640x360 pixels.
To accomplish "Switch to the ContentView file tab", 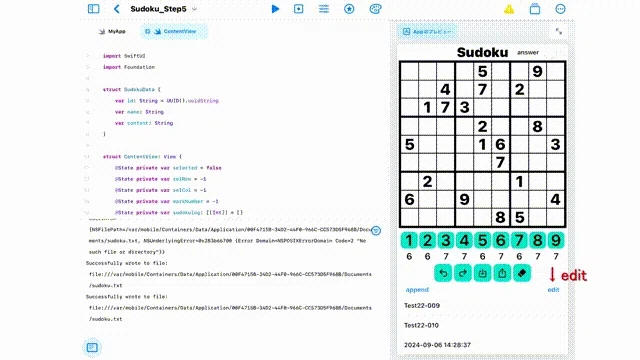I will click(174, 31).
